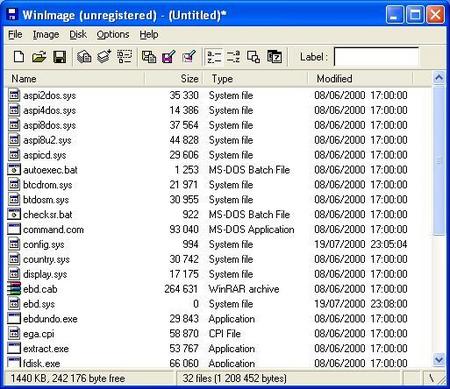Click the ebd.cab WinRAR archive icon
This screenshot has height=389, width=450.
tap(14, 289)
